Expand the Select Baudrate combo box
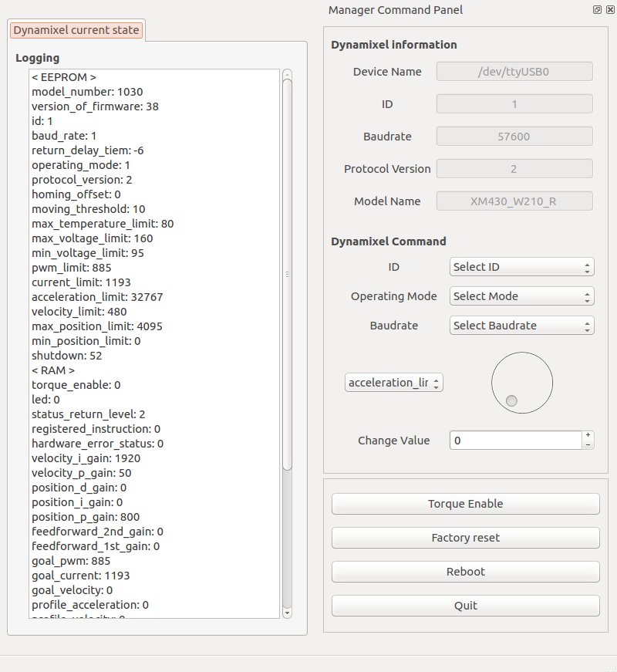 coord(521,326)
